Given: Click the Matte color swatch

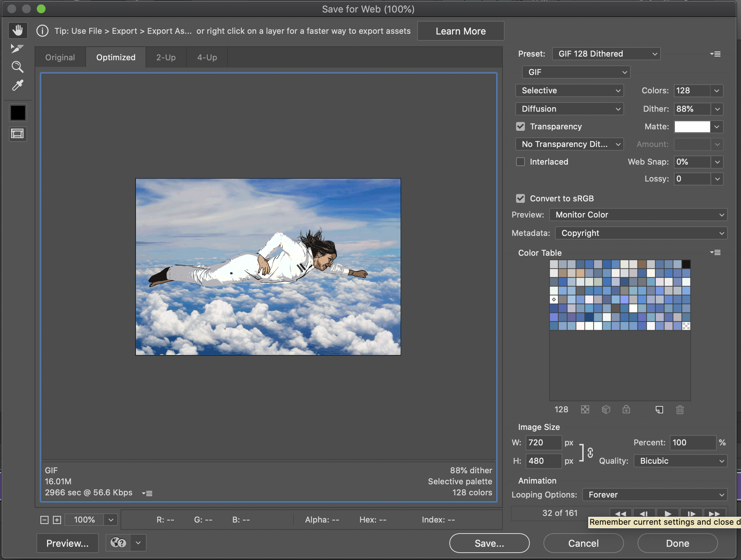Looking at the screenshot, I should 692,126.
